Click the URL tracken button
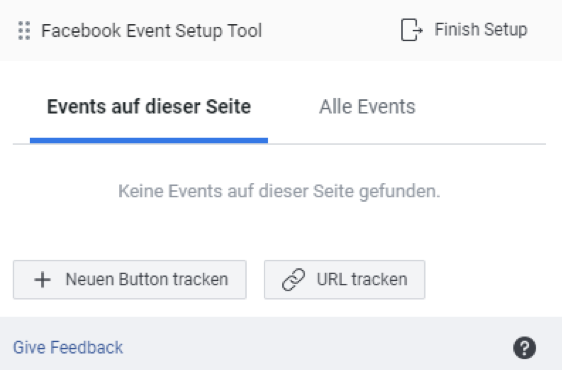562x370 pixels. pos(344,280)
